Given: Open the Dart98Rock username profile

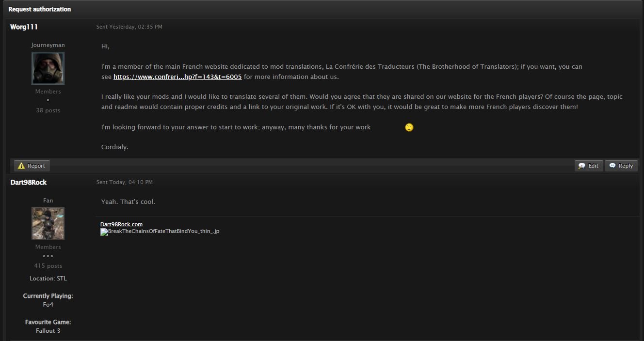Looking at the screenshot, I should point(29,183).
